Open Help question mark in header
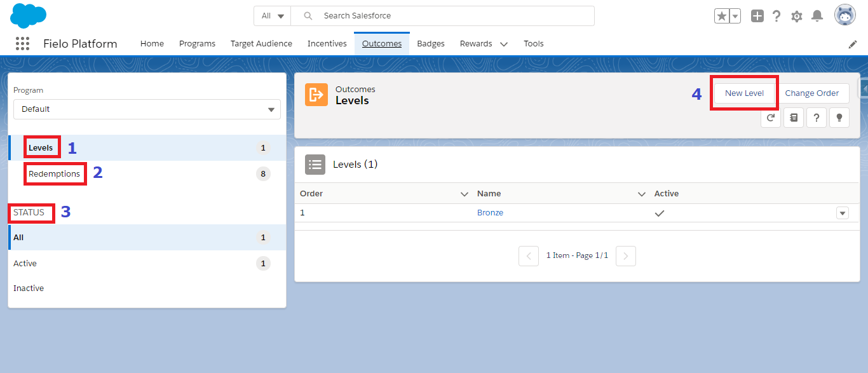 [776, 16]
